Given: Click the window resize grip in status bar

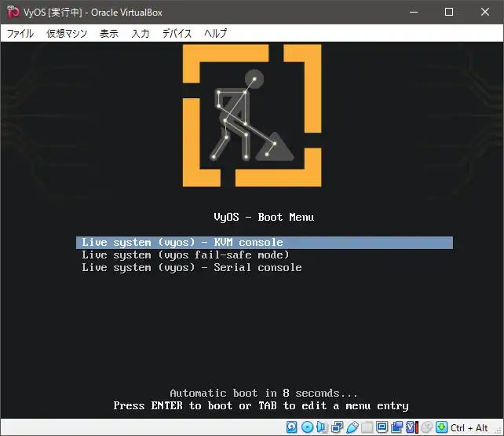Looking at the screenshot, I should (498, 431).
